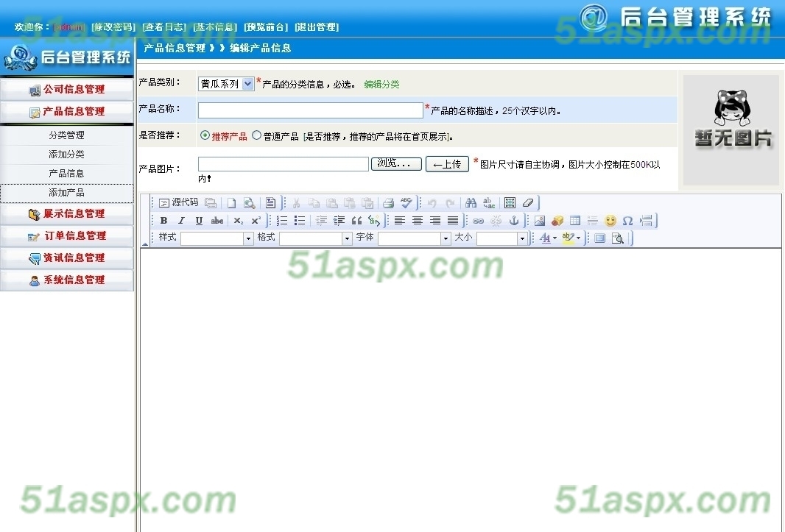Image resolution: width=785 pixels, height=532 pixels.
Task: Expand 产品信息管理 sidebar menu
Action: pos(67,112)
